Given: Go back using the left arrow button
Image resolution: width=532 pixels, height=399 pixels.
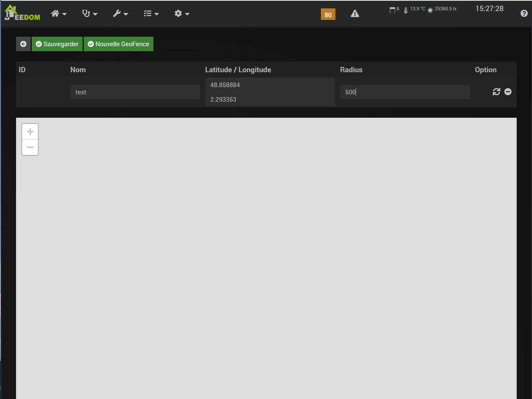Looking at the screenshot, I should click(x=23, y=44).
